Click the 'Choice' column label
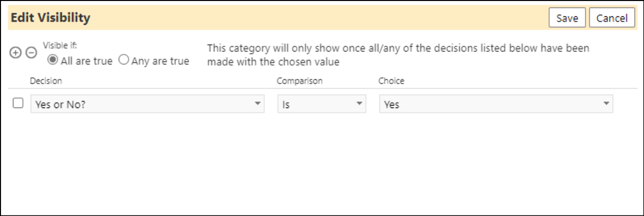Viewport: 644px width, 216px height. (392, 81)
